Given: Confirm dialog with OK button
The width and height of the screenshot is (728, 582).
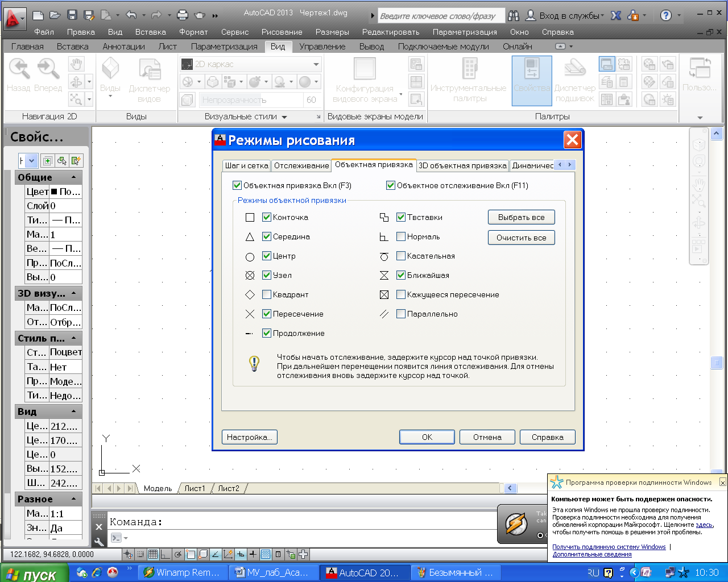Looking at the screenshot, I should click(x=427, y=437).
